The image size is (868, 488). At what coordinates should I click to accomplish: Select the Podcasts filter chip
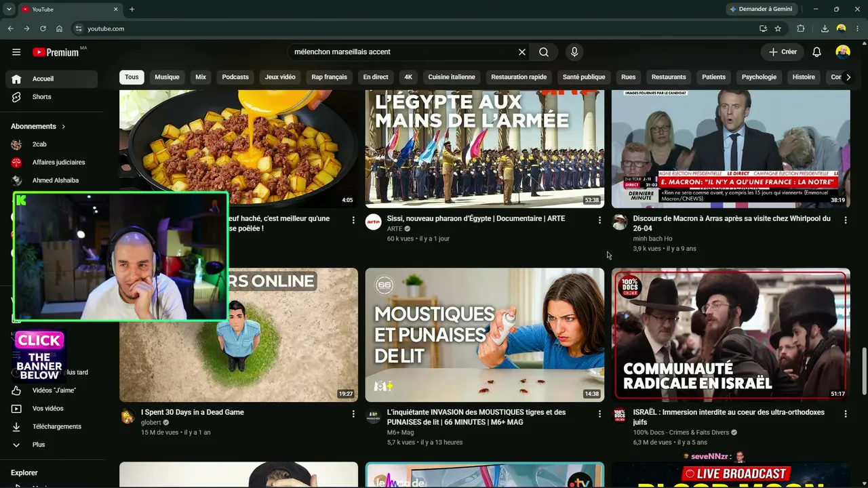click(235, 77)
